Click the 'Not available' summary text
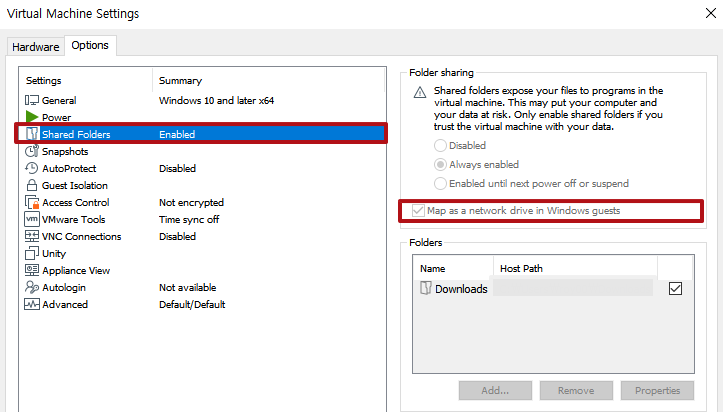723x412 pixels. pos(188,288)
